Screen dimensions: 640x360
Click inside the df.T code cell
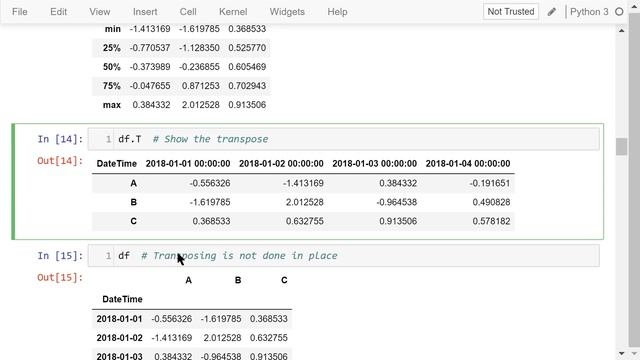pyautogui.click(x=344, y=139)
